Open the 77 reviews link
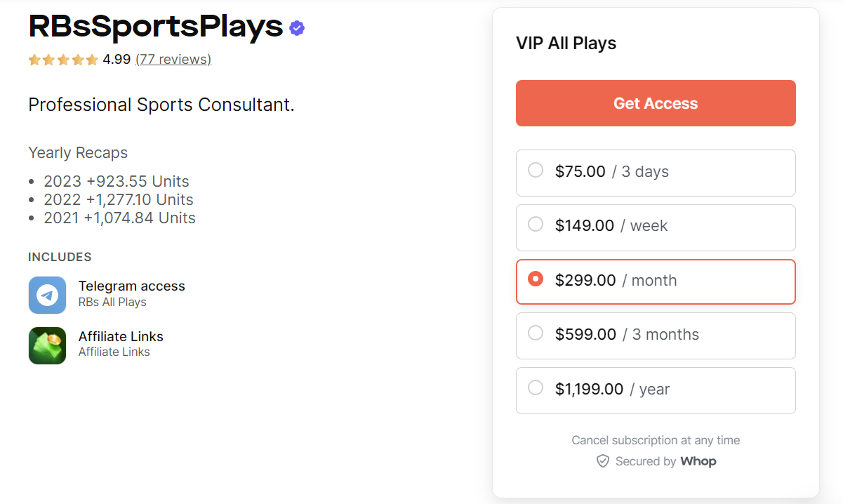 pos(173,59)
